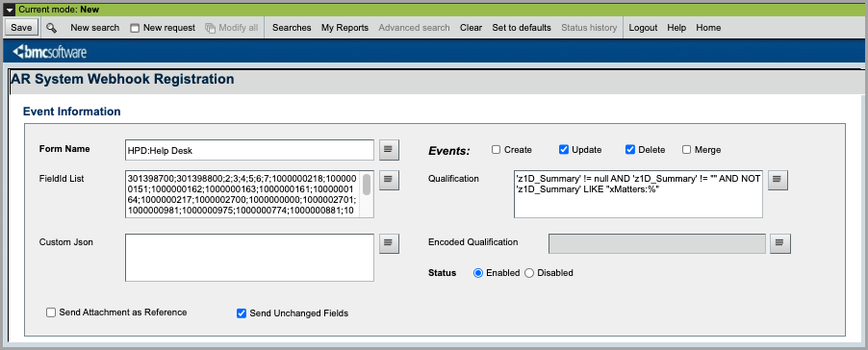Open the FieldId List editor icon
Image resolution: width=868 pixels, height=350 pixels.
click(389, 179)
